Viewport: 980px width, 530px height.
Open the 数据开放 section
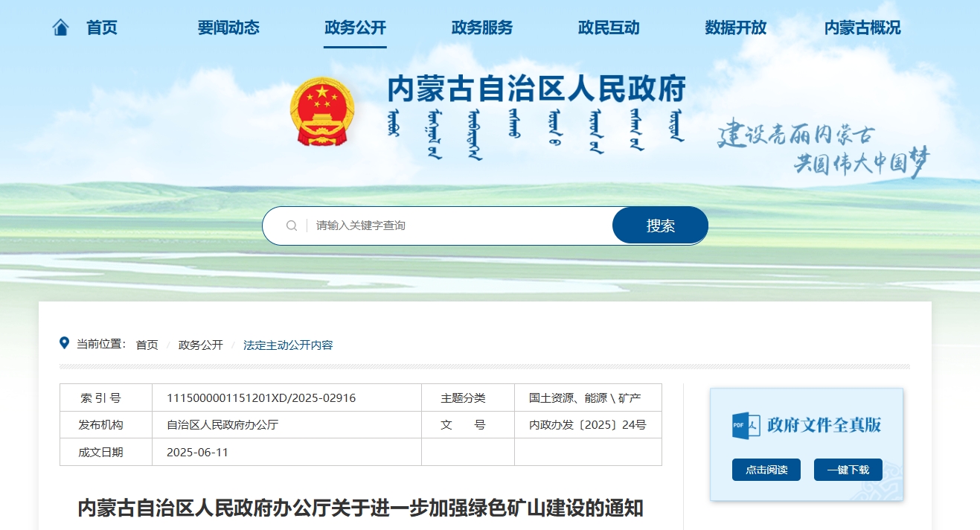[x=735, y=28]
